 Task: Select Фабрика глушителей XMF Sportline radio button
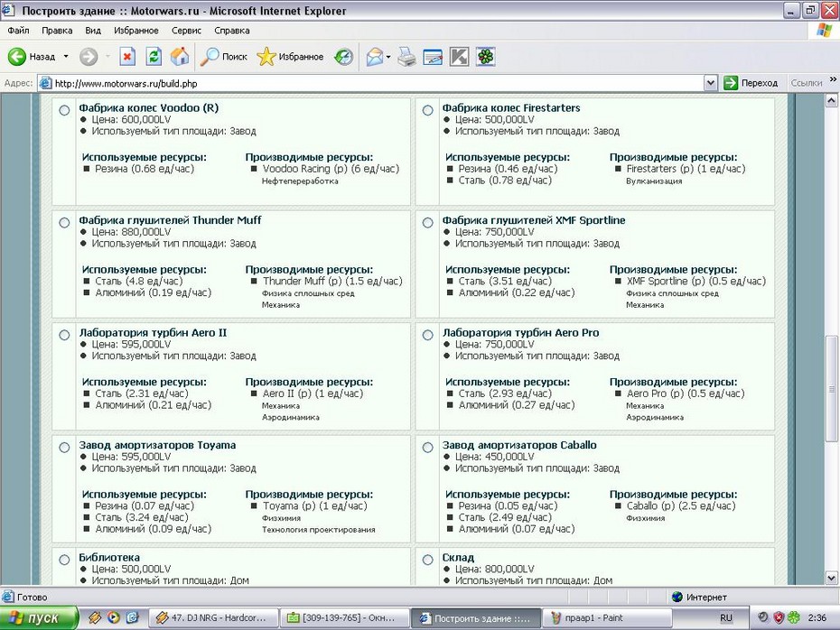pyautogui.click(x=427, y=223)
